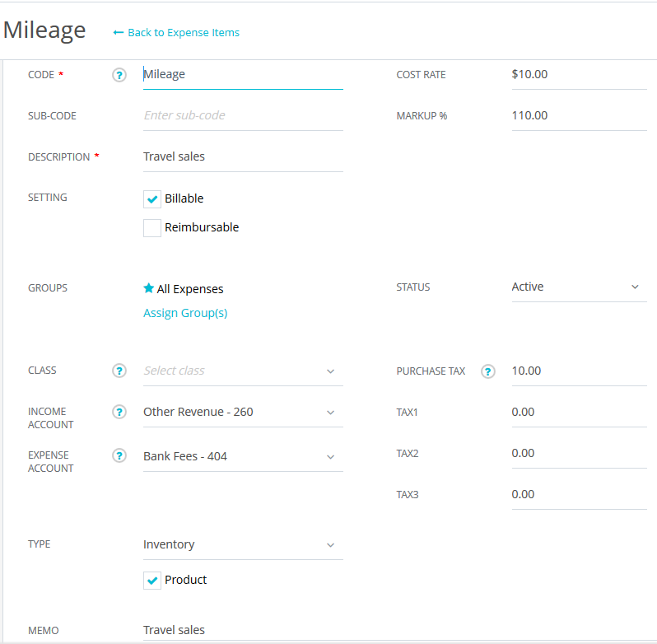The height and width of the screenshot is (644, 657).
Task: Click the COST RATE label
Action: [421, 75]
